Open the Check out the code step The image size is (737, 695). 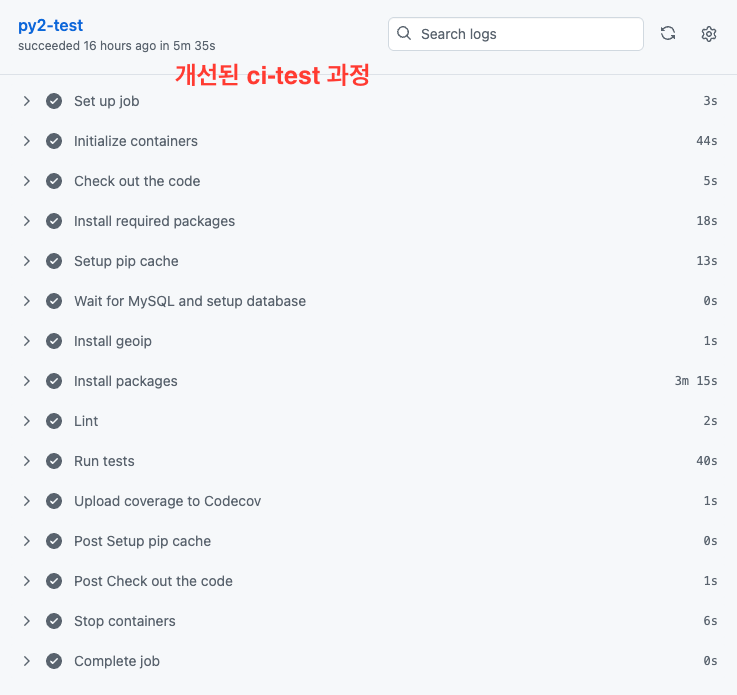tap(137, 181)
